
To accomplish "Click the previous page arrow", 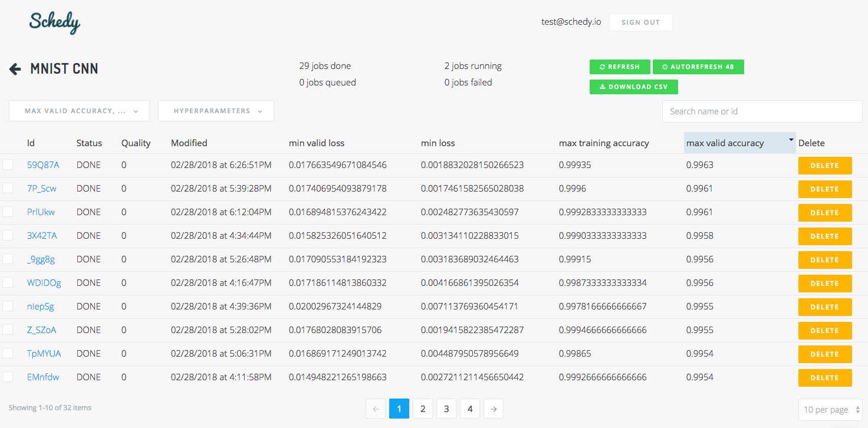I will tap(376, 409).
